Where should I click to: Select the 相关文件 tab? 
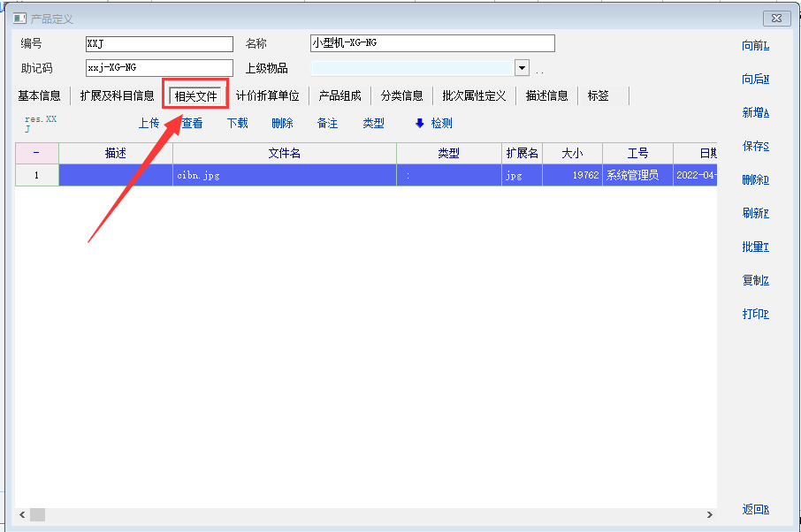coord(195,95)
